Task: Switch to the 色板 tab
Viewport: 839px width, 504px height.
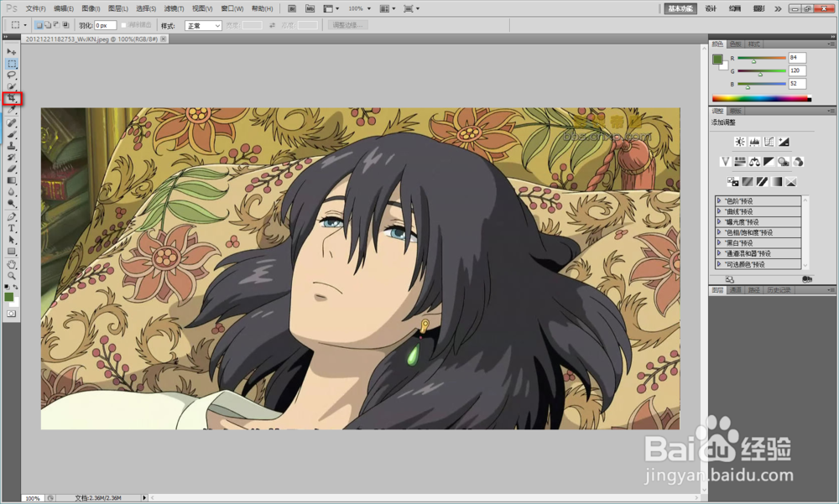Action: click(736, 44)
